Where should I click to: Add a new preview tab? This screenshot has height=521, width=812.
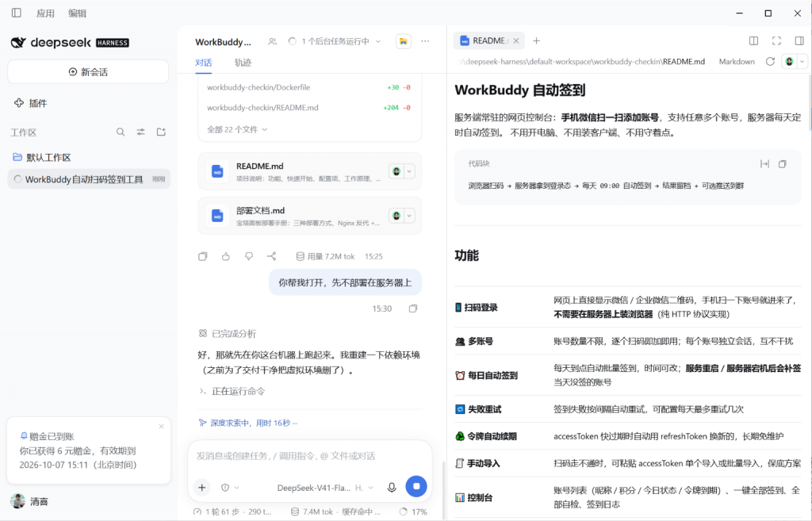coord(537,40)
